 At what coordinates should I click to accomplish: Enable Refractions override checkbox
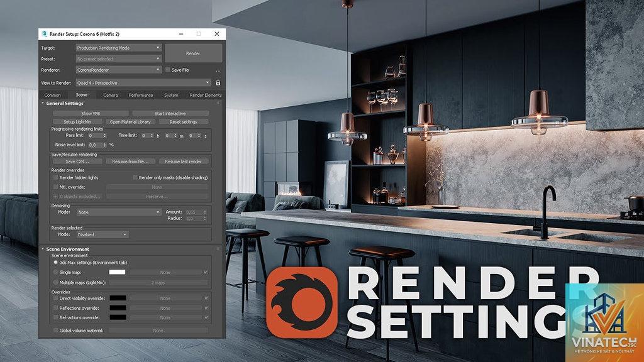pyautogui.click(x=55, y=317)
